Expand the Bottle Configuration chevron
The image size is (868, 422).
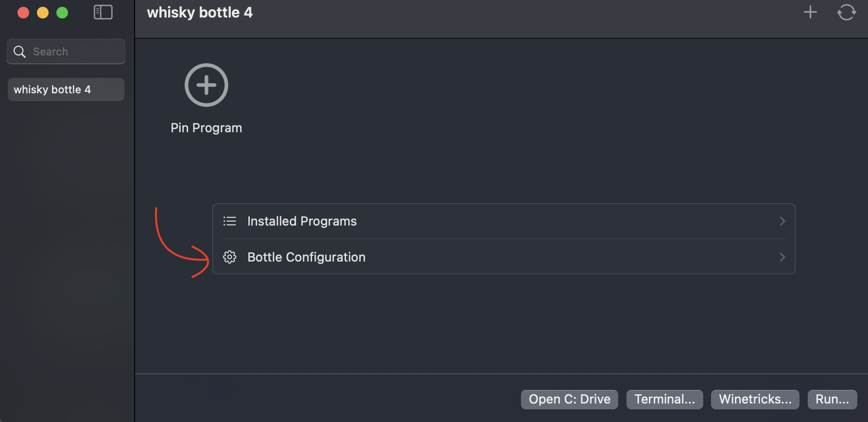(x=782, y=257)
